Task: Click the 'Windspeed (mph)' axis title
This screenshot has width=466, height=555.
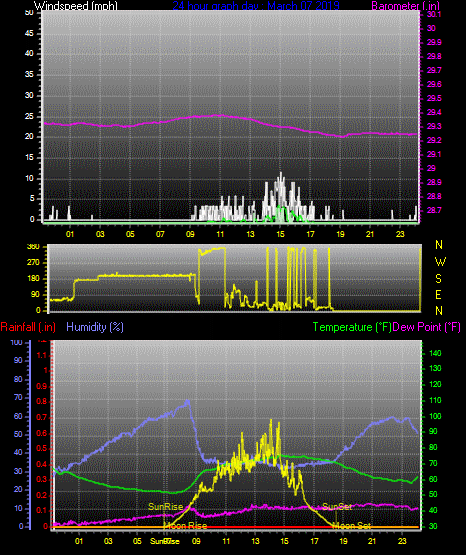Action: tap(76, 6)
